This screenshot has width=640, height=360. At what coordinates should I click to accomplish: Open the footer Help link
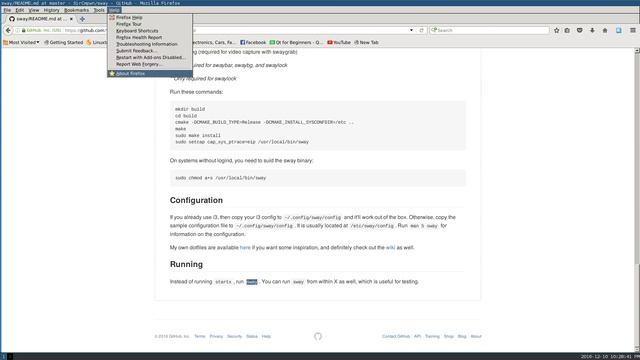click(x=266, y=336)
